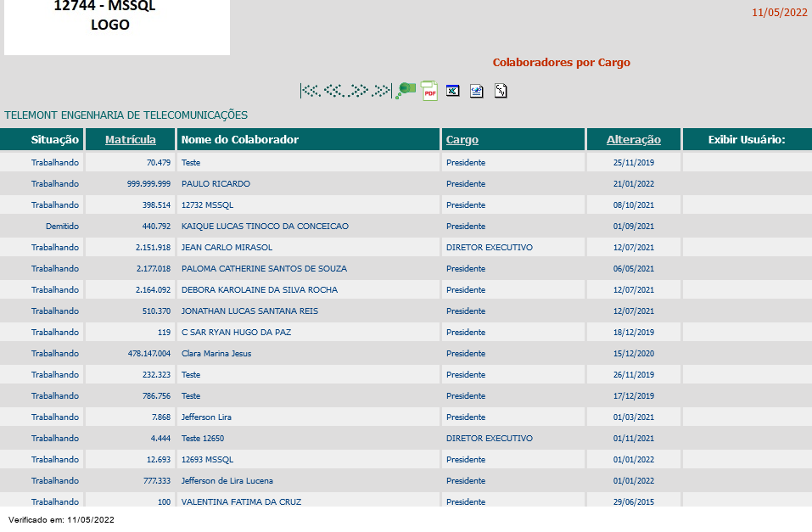Export the report to Excel

(x=453, y=91)
